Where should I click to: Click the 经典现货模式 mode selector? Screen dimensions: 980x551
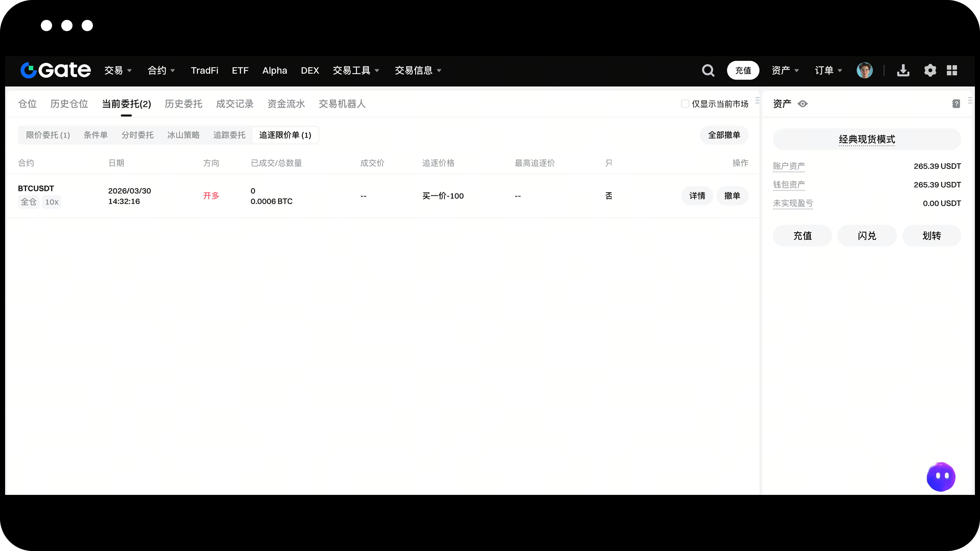[x=867, y=139]
